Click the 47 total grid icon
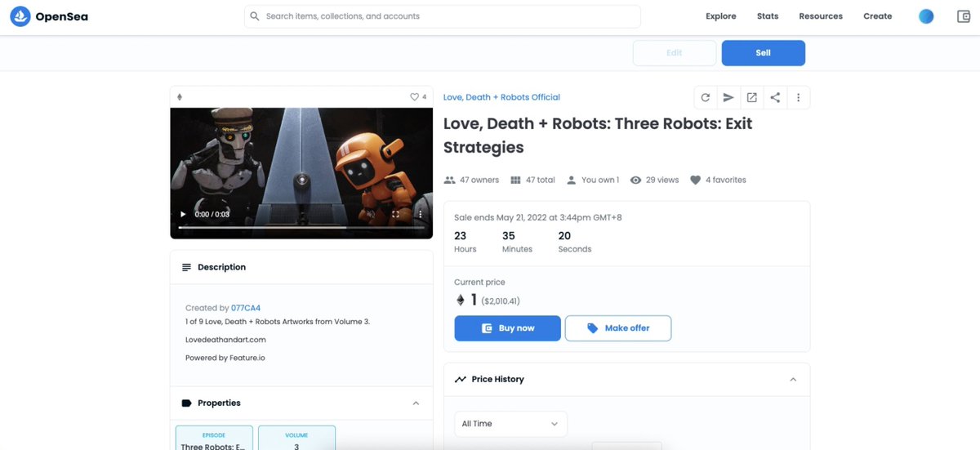980x450 pixels. click(515, 180)
